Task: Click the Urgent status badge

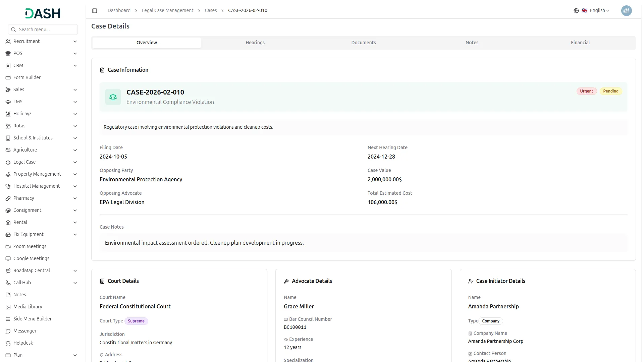Action: click(586, 91)
